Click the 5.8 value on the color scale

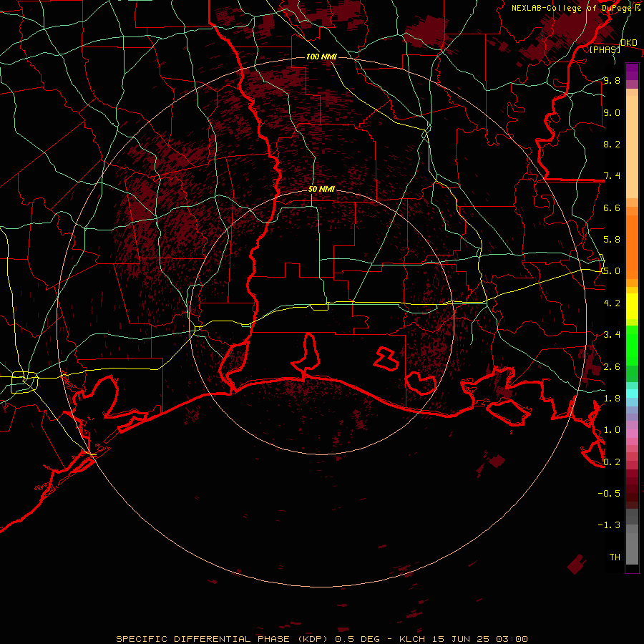coord(612,240)
